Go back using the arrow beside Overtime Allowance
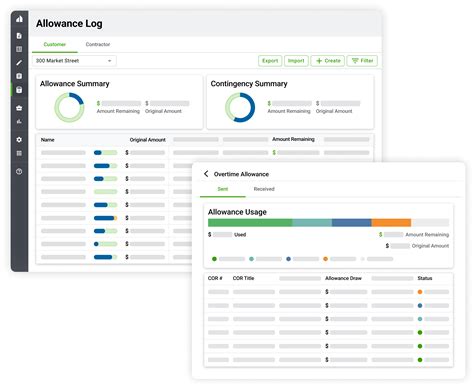 206,174
